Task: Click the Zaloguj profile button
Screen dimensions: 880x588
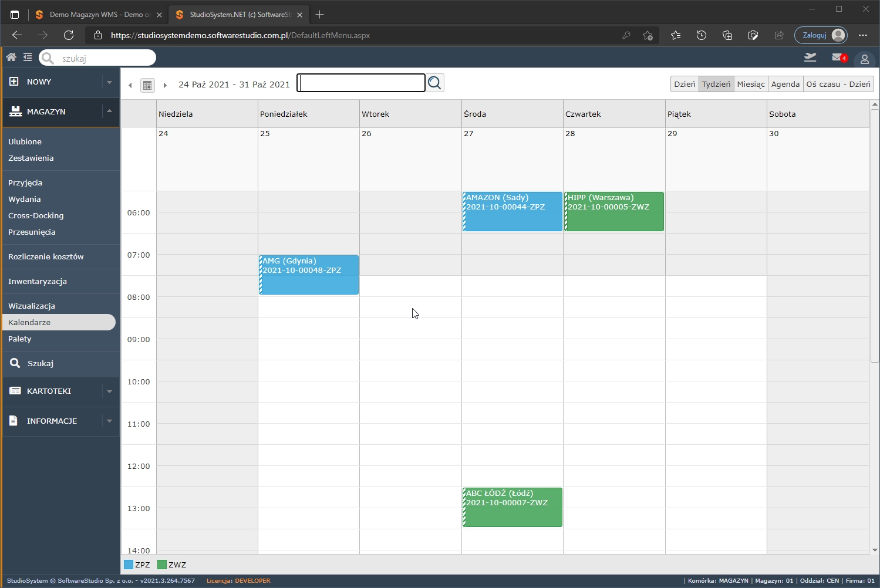Action: coord(821,35)
